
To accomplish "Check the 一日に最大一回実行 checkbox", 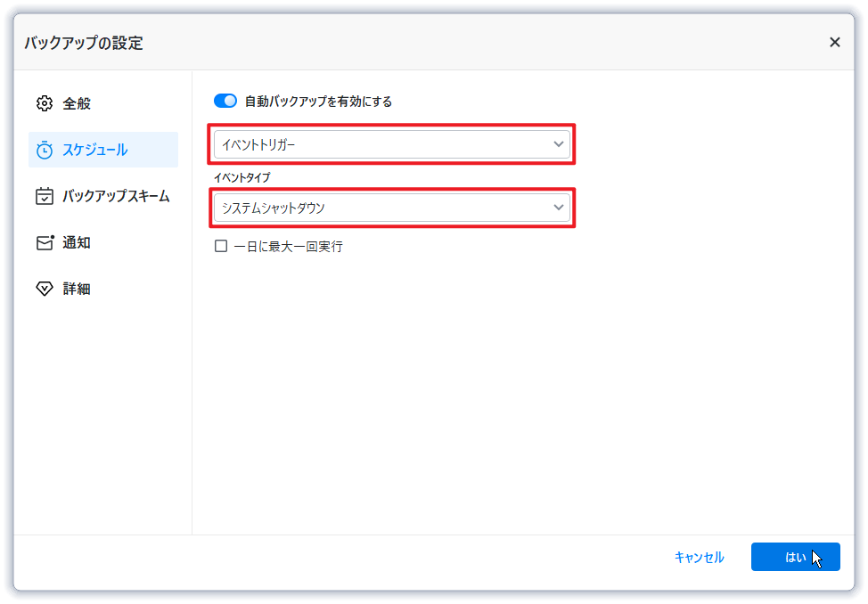I will [x=221, y=247].
